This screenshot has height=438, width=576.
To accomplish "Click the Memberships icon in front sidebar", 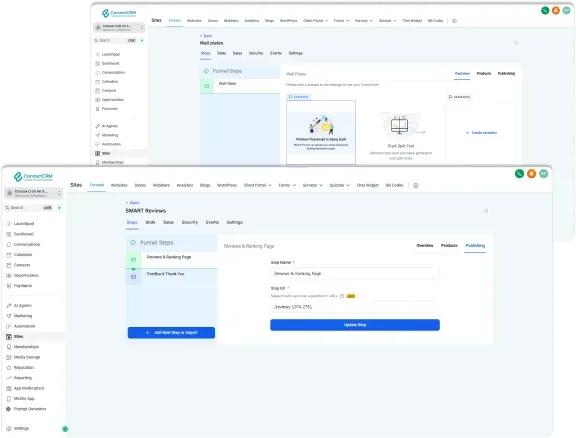I will coord(9,347).
